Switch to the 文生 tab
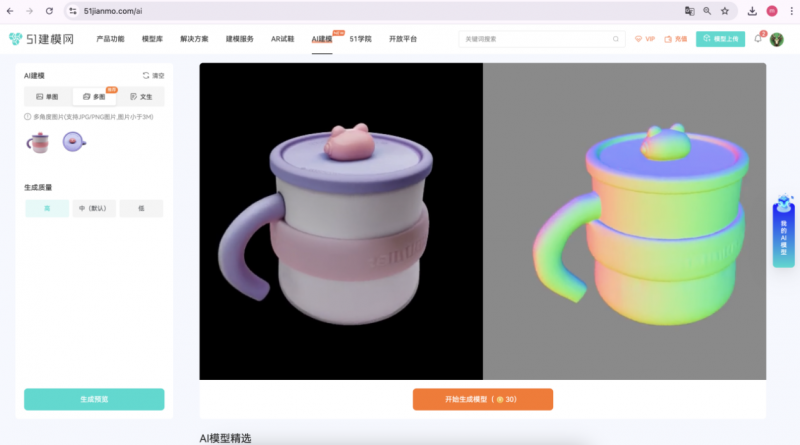This screenshot has height=445, width=800. (x=141, y=97)
